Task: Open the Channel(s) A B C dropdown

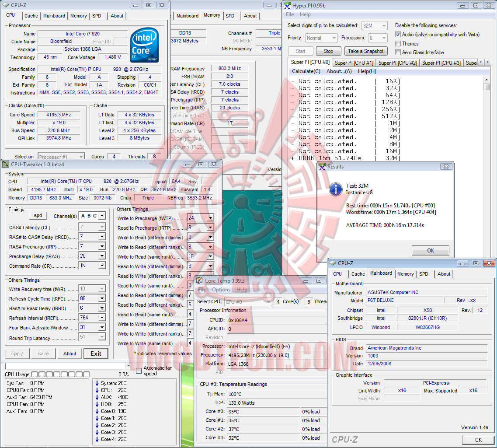Action: 102,216
